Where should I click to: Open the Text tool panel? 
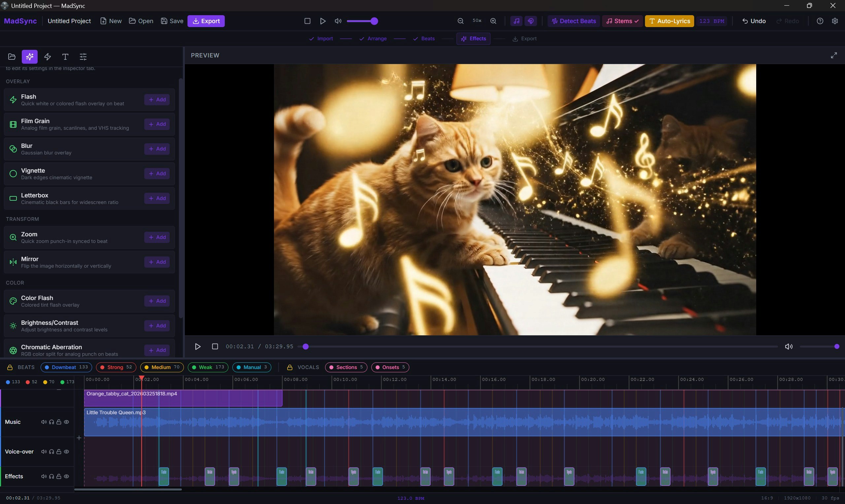(x=65, y=57)
